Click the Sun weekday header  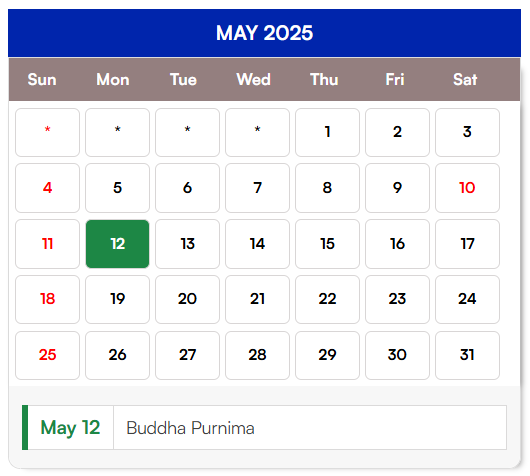tap(42, 79)
